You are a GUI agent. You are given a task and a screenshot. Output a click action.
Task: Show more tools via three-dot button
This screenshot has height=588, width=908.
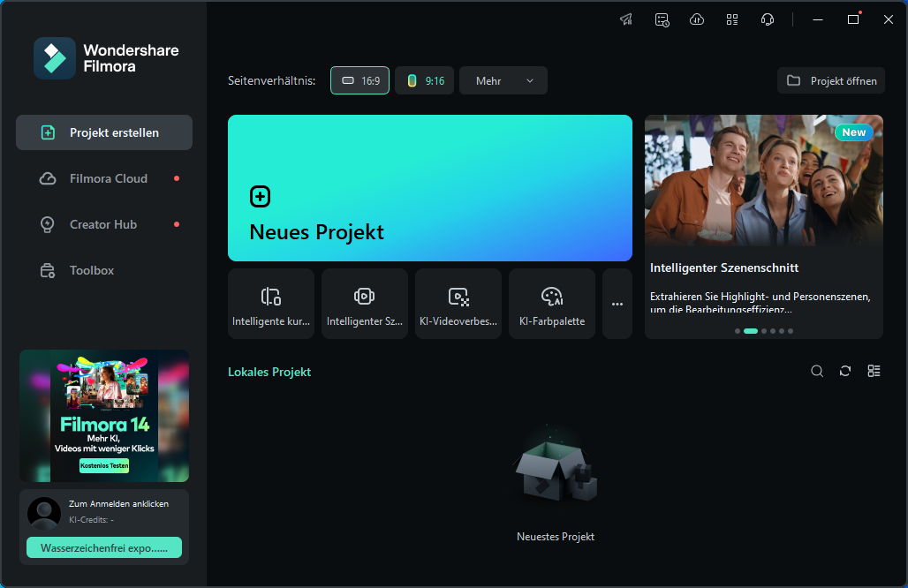click(x=617, y=304)
